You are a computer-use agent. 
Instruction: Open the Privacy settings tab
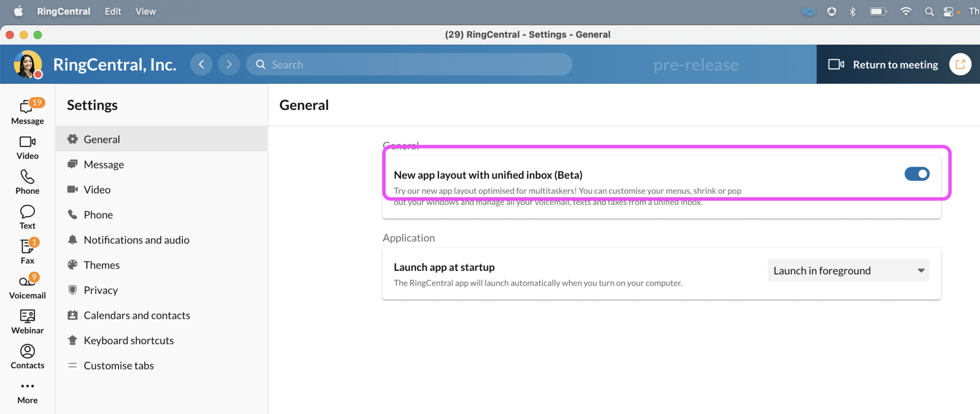pos(100,290)
